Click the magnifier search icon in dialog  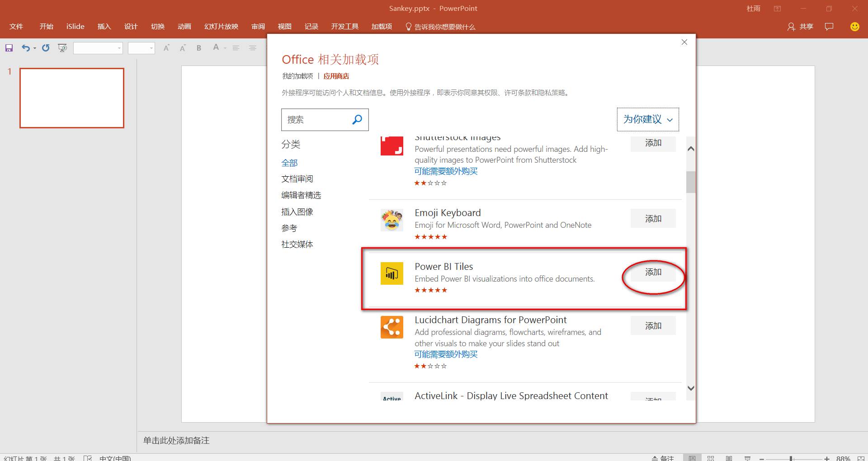[x=357, y=119]
